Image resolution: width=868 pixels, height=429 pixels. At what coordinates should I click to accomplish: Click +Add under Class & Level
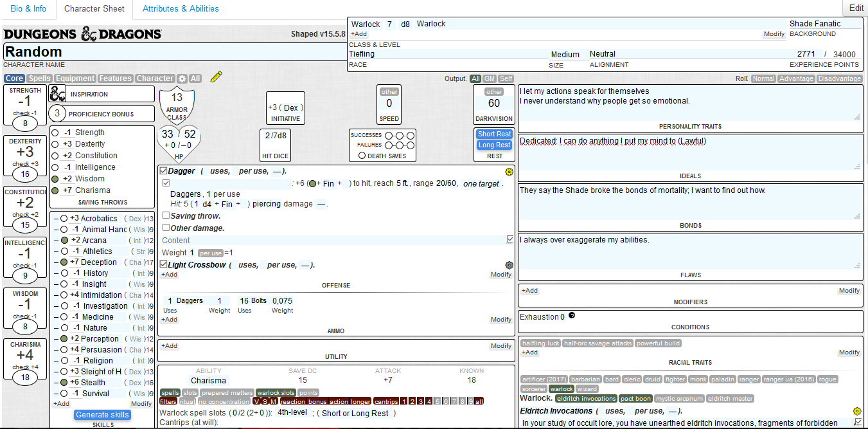pyautogui.click(x=359, y=33)
